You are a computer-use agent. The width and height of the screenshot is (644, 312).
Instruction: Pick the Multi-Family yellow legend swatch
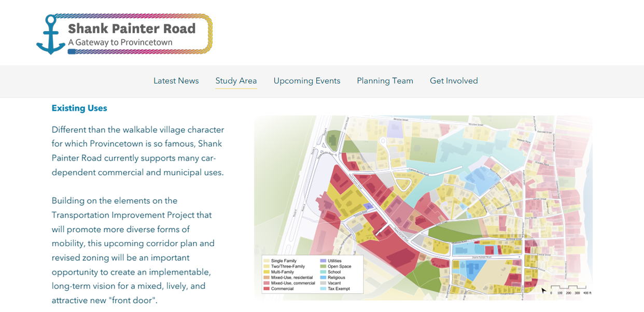pyautogui.click(x=267, y=272)
